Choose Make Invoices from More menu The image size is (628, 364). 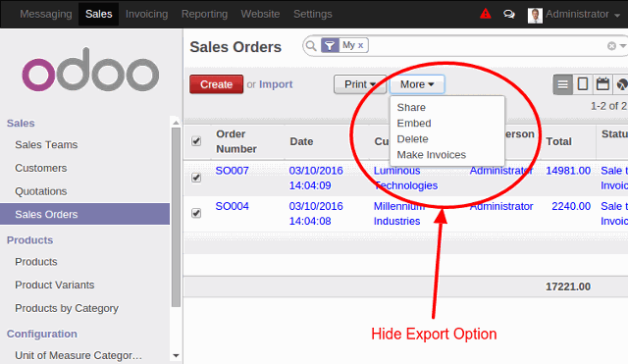click(432, 155)
